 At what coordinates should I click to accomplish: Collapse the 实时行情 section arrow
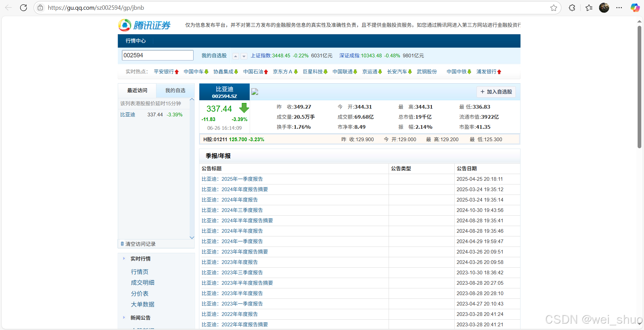tap(124, 259)
